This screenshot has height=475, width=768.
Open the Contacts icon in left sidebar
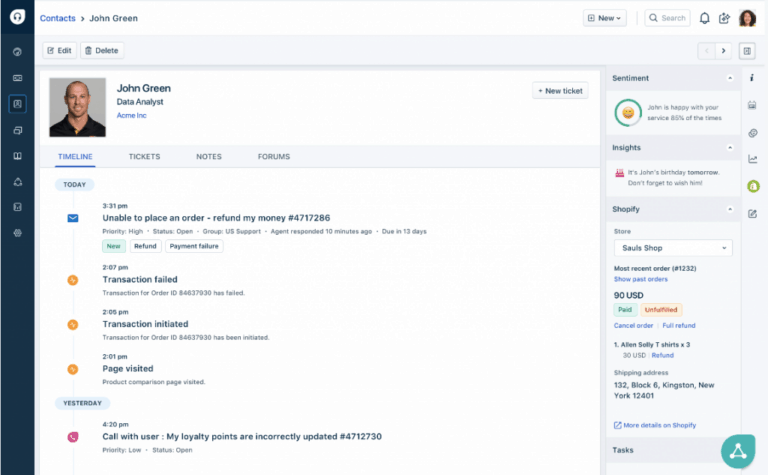pos(17,103)
